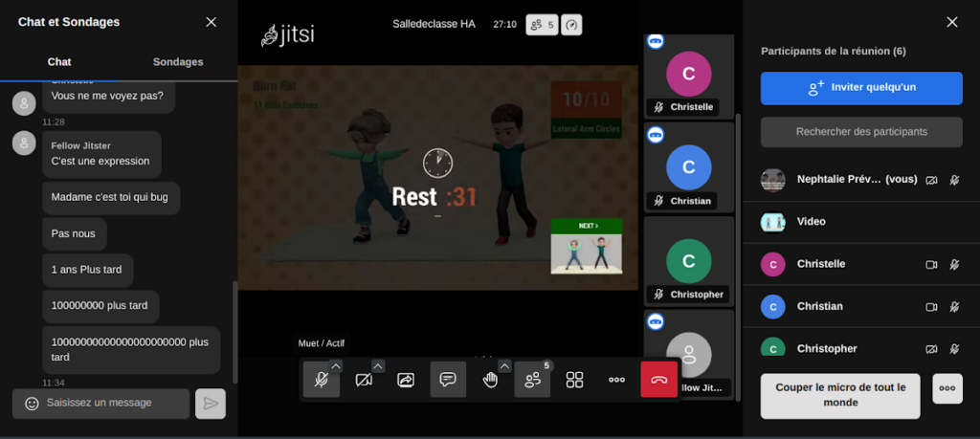Open participant count badge in header
Image resolution: width=980 pixels, height=439 pixels.
pyautogui.click(x=542, y=25)
